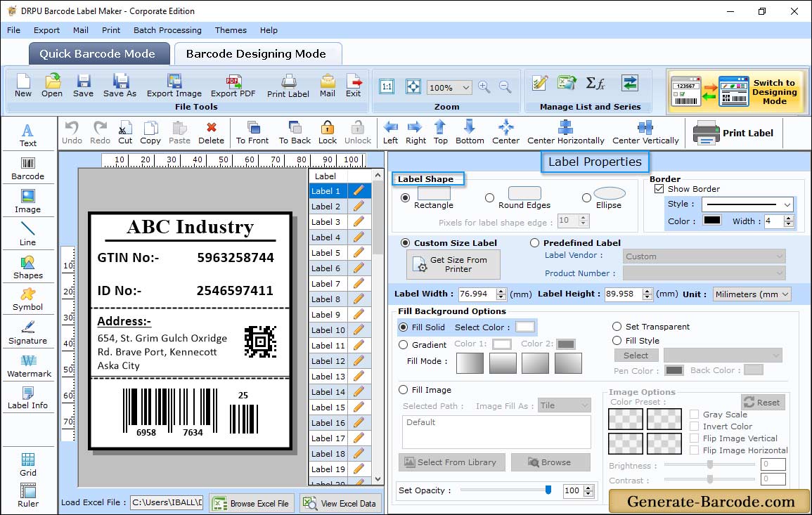
Task: Open the Symbol tool
Action: coord(28,300)
